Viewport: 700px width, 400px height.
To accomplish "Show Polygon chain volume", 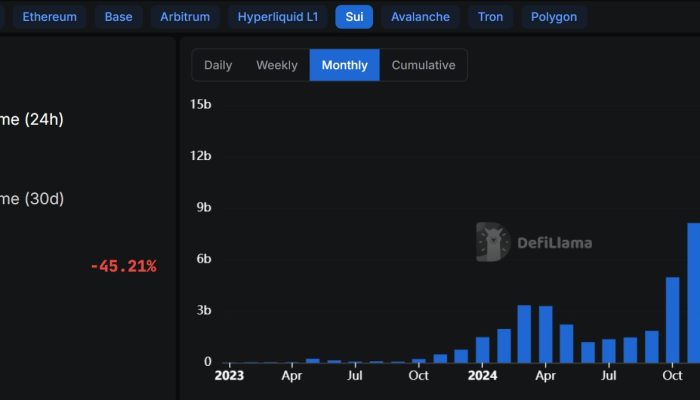I will [x=554, y=17].
